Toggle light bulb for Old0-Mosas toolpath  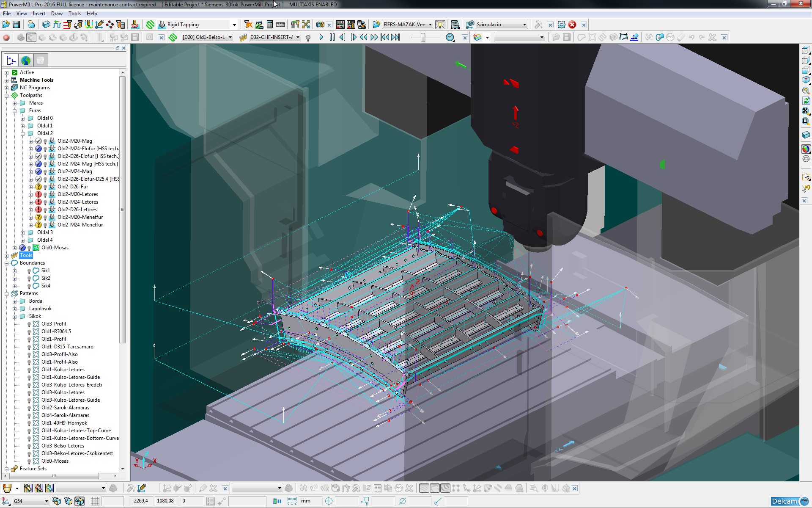pos(29,248)
